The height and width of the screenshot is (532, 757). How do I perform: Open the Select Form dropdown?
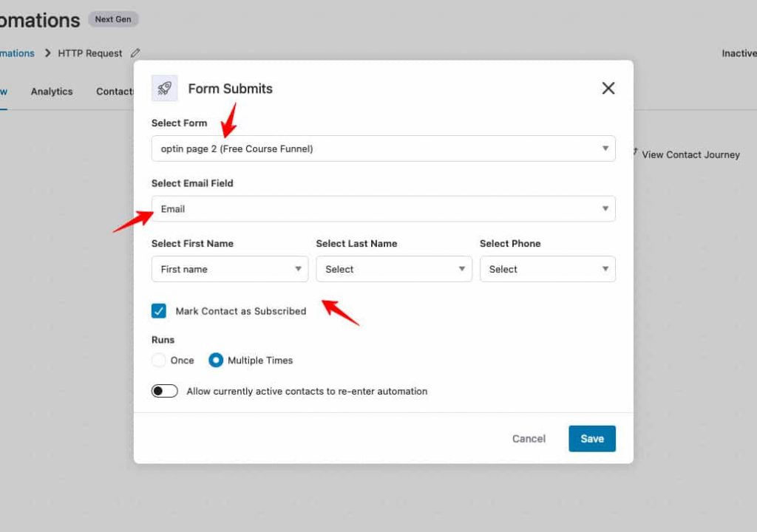[384, 149]
